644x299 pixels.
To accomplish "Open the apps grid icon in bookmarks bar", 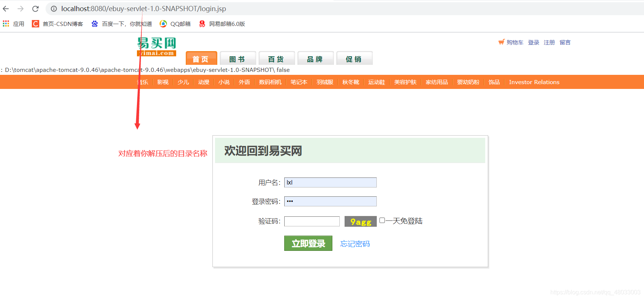I will tap(6, 24).
